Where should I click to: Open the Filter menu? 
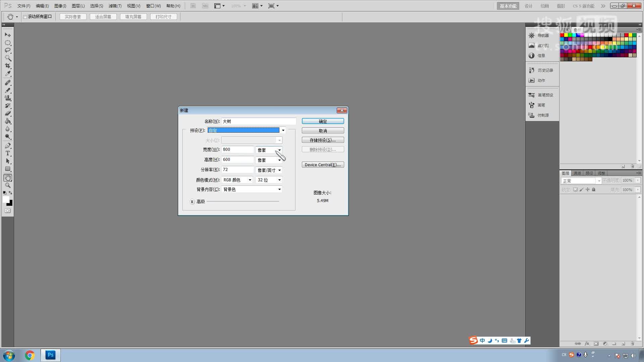(x=115, y=6)
